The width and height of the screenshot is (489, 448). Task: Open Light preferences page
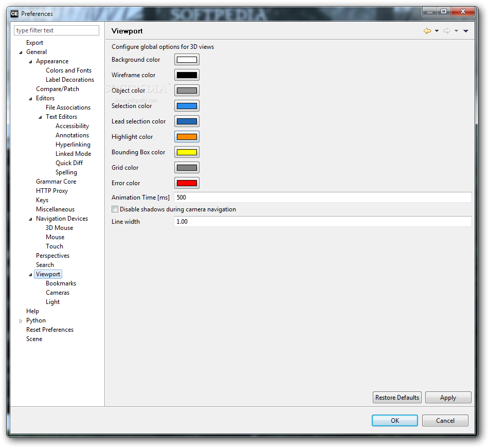pos(52,302)
